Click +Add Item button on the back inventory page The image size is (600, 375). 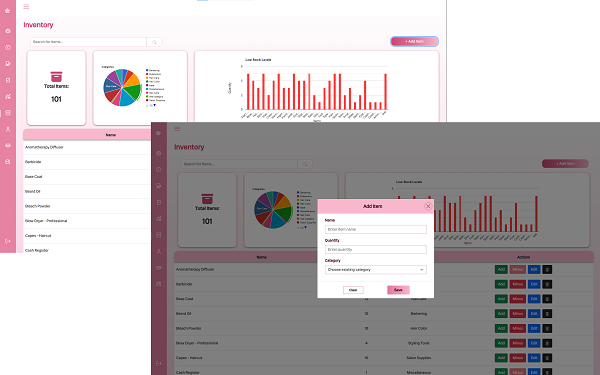pyautogui.click(x=414, y=41)
